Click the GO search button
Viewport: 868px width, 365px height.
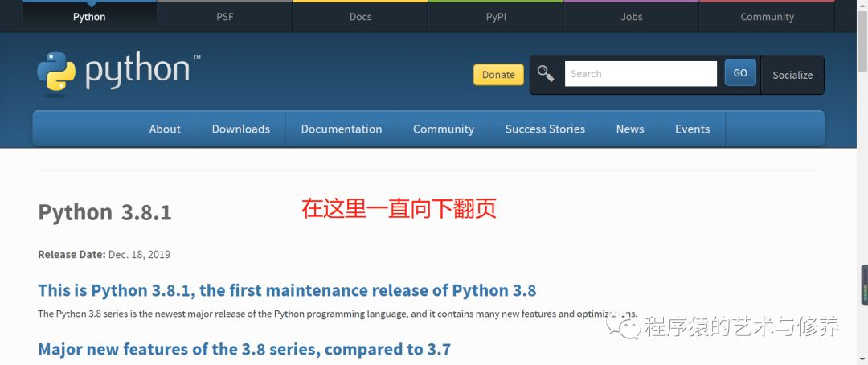740,72
